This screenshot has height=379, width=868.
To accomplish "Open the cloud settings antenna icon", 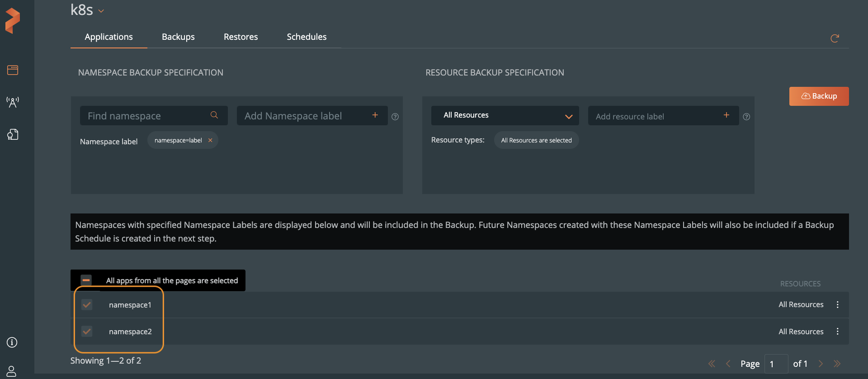I will [x=13, y=102].
